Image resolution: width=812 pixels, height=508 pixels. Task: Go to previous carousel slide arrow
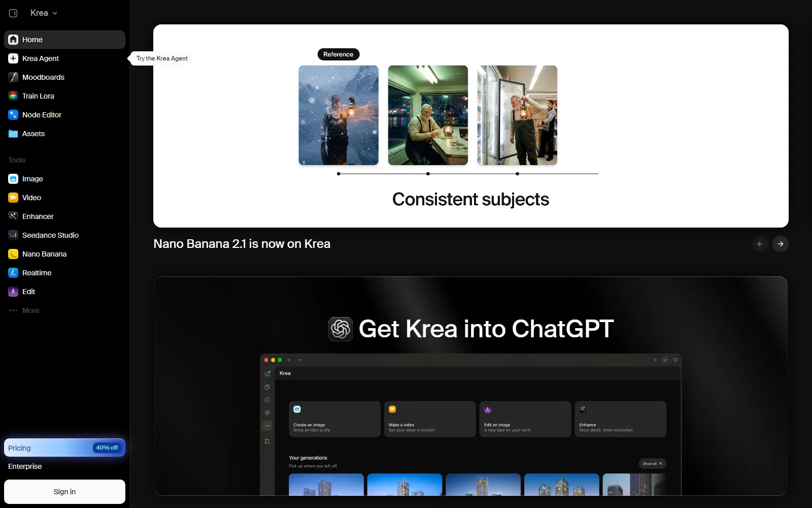coord(760,244)
